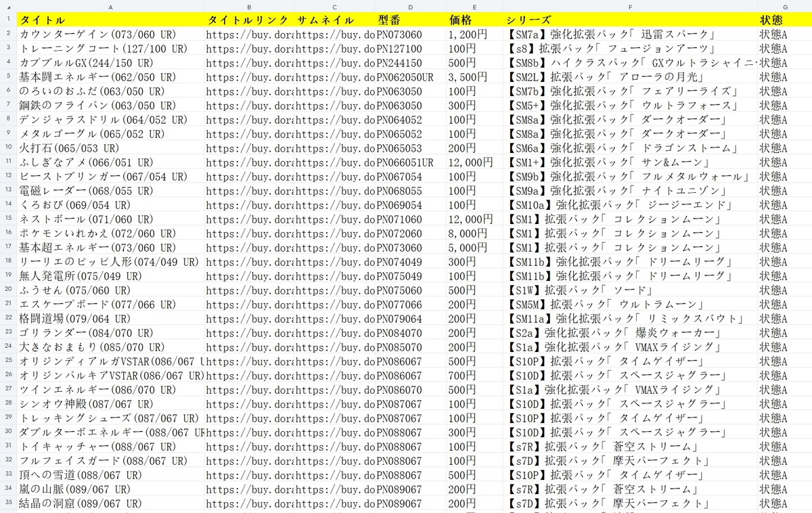This screenshot has width=812, height=513.
Task: Select column G header
Action: pyautogui.click(x=785, y=5)
